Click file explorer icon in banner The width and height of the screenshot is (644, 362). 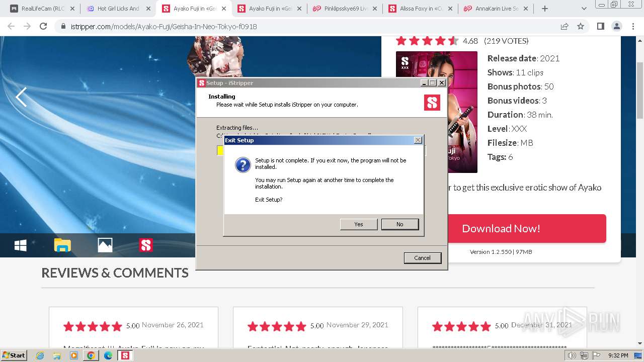click(62, 245)
